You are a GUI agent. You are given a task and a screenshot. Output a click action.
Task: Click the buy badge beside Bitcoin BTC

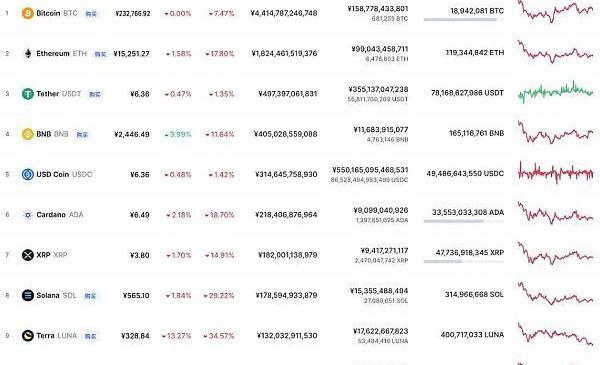point(91,14)
